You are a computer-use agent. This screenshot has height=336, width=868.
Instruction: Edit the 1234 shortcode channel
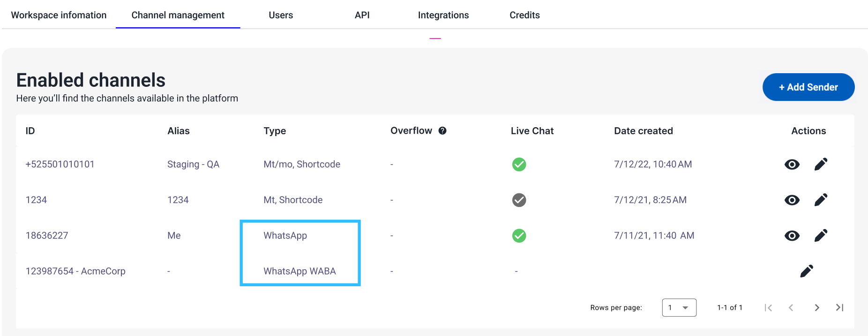821,200
